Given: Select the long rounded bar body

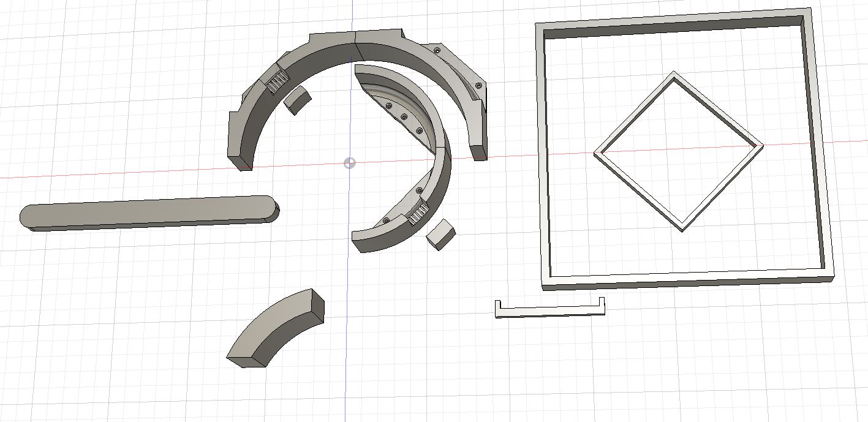Looking at the screenshot, I should point(149,213).
